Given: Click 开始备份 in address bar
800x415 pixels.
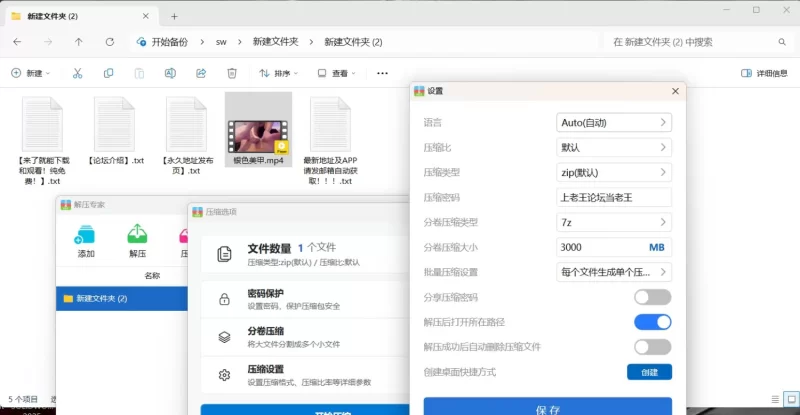Looking at the screenshot, I should tap(169, 42).
